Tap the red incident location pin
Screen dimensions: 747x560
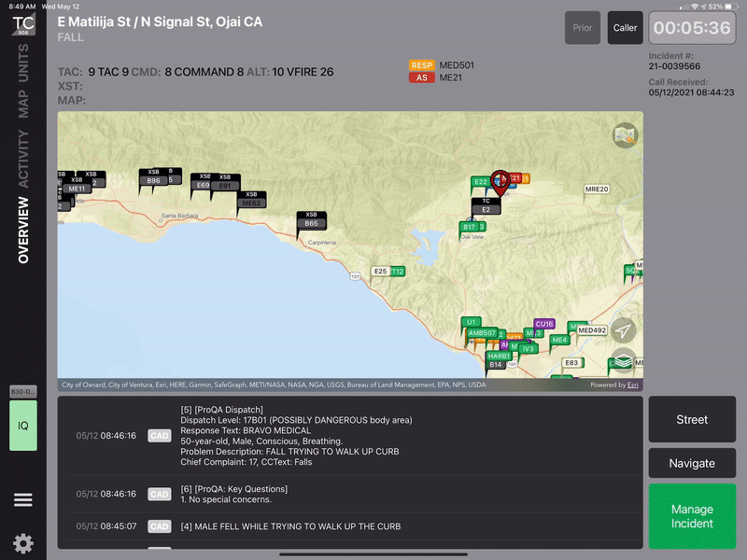500,182
